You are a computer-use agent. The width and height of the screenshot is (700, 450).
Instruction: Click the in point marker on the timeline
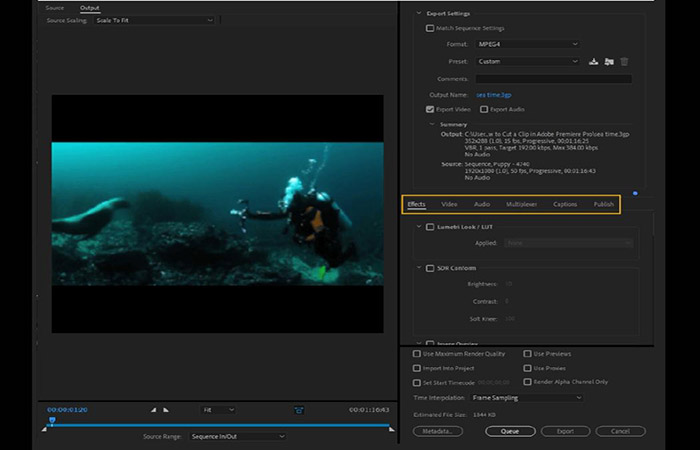44,429
